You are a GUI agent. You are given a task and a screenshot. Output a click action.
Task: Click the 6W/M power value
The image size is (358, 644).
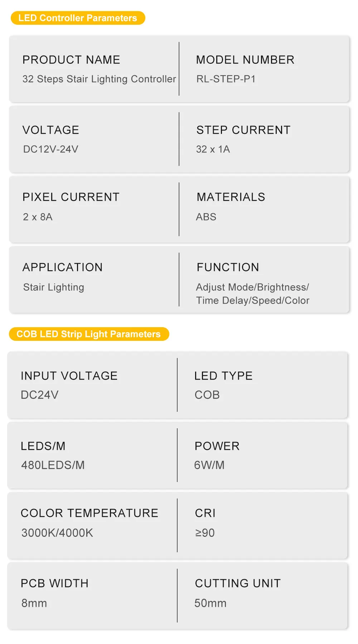pyautogui.click(x=209, y=465)
